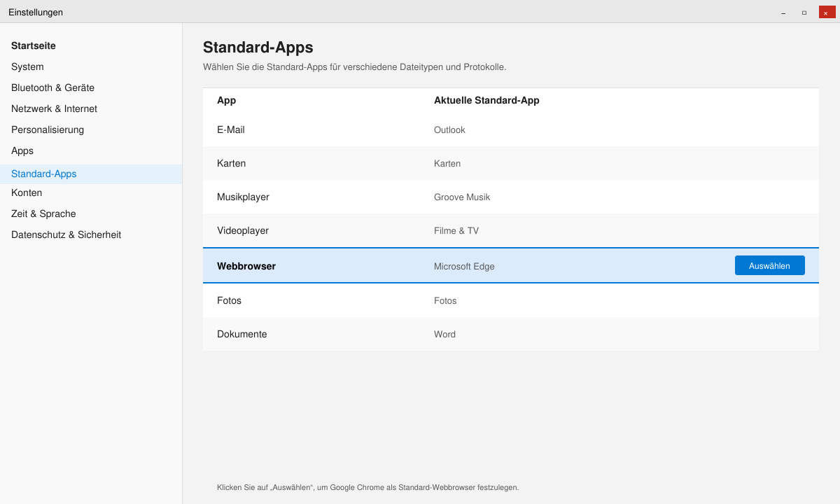
Task: Click the Karten default app value
Action: pyautogui.click(x=447, y=163)
